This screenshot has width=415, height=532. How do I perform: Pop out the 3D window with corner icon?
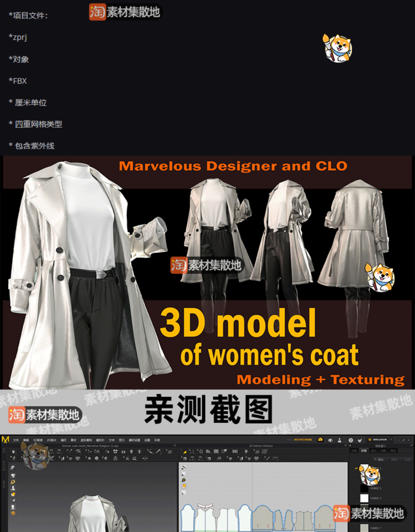coord(175,445)
